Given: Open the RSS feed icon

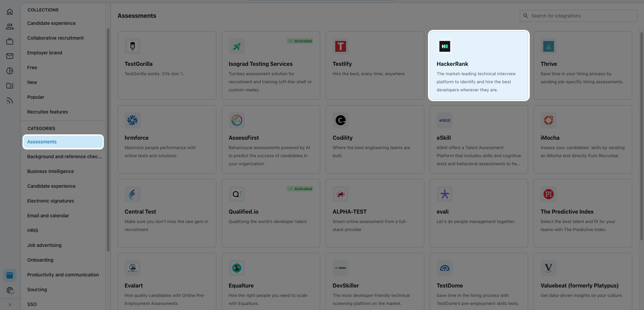Looking at the screenshot, I should (10, 100).
